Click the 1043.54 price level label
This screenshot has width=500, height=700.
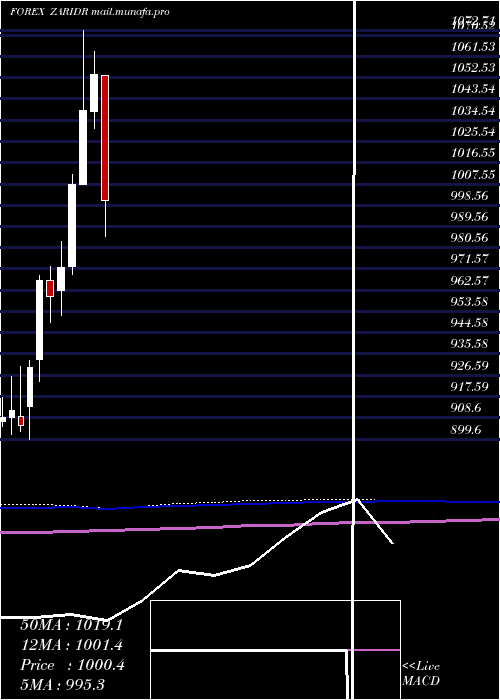click(473, 89)
